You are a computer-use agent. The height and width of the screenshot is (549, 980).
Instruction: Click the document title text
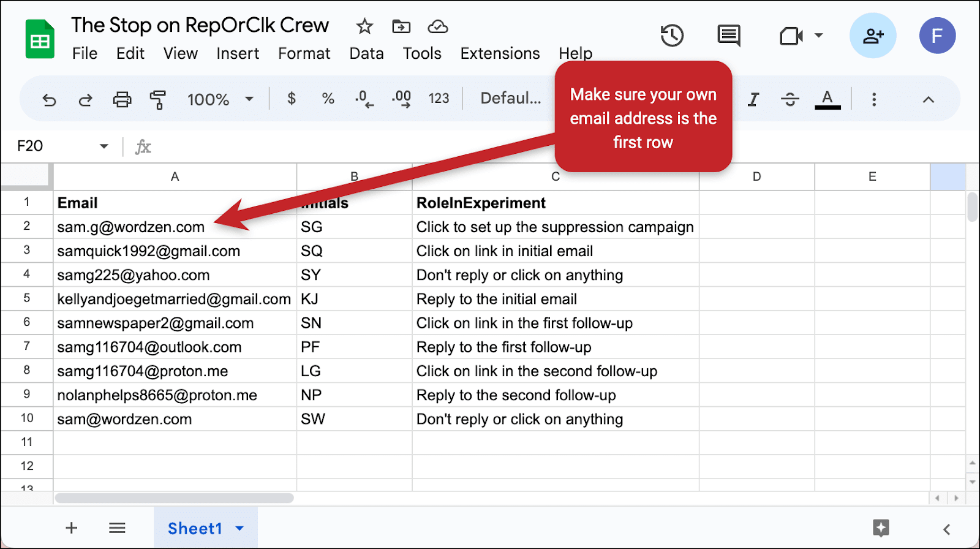coord(200,25)
